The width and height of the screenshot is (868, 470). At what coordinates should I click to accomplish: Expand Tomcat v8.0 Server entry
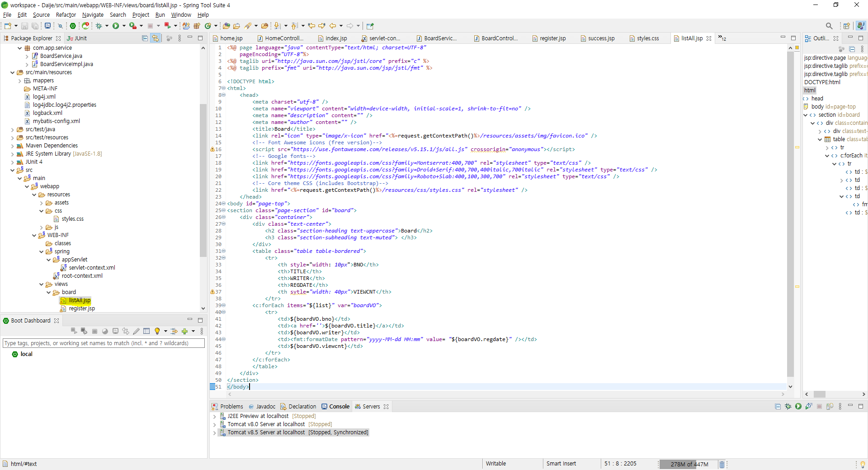point(214,425)
